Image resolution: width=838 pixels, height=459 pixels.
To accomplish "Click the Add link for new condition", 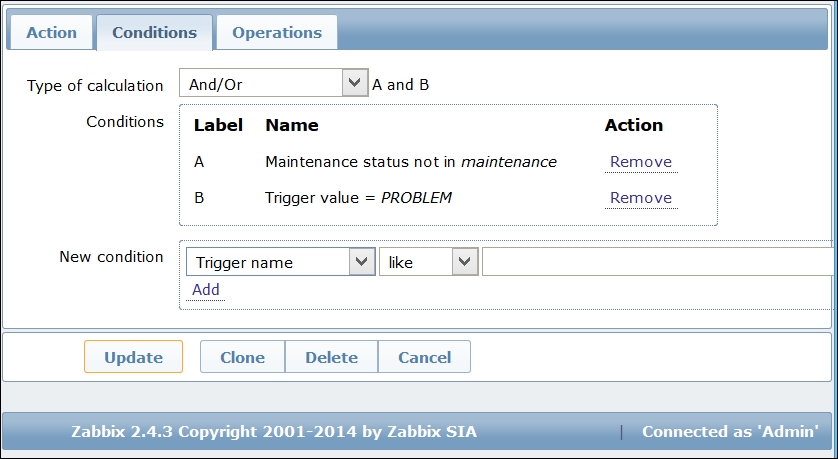I will click(206, 290).
